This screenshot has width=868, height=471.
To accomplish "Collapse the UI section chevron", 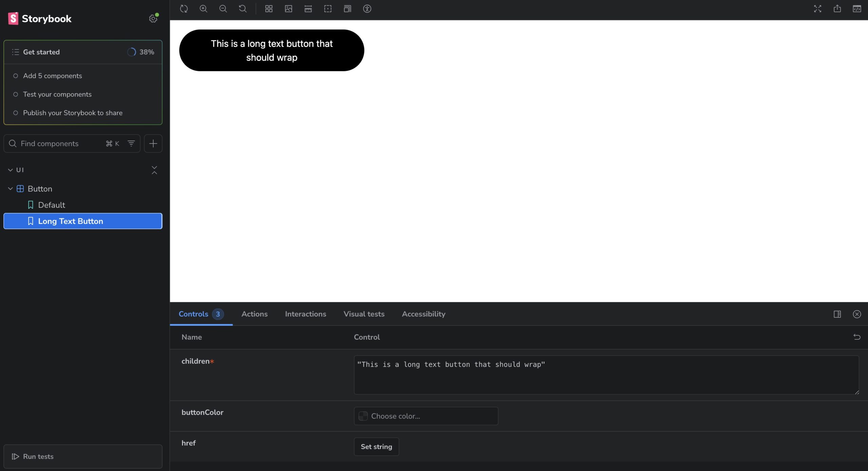I will click(10, 170).
